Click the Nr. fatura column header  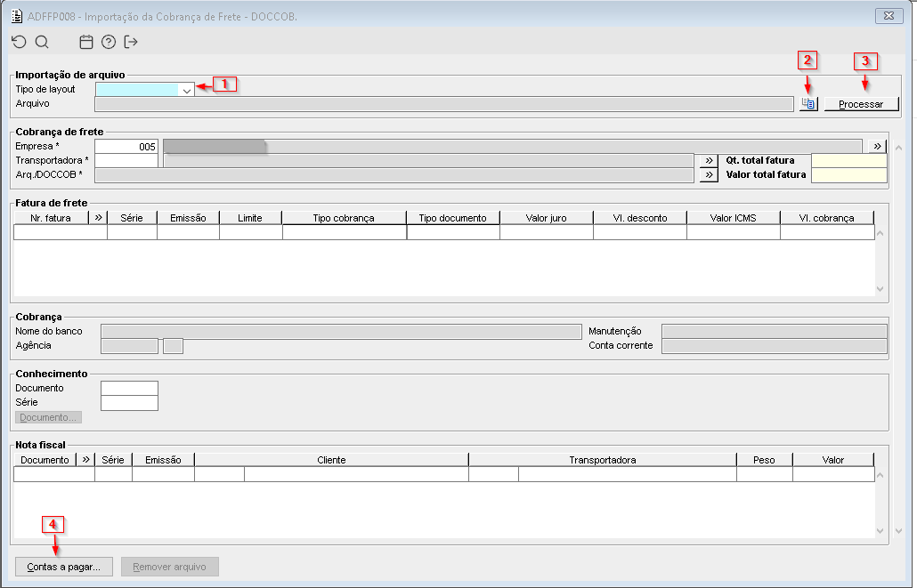coord(51,218)
